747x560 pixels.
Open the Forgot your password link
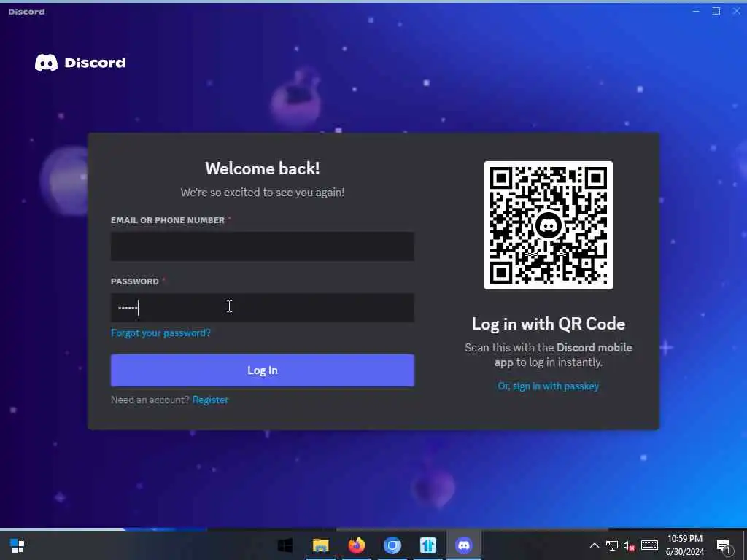tap(160, 332)
